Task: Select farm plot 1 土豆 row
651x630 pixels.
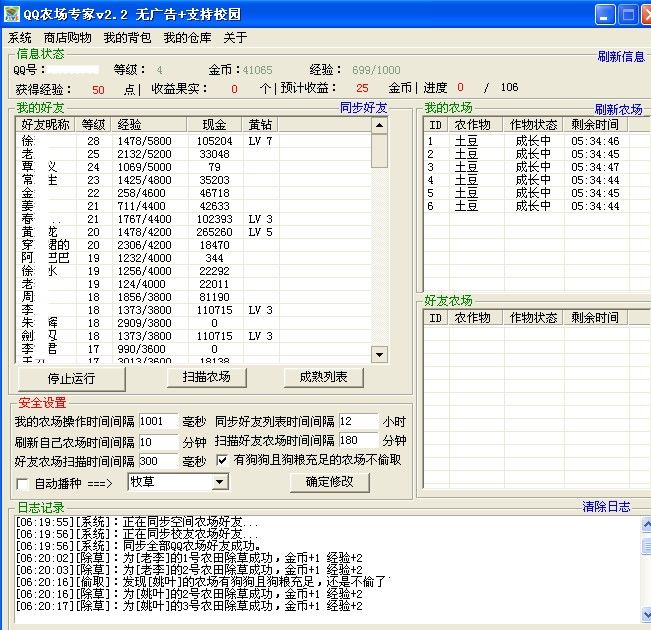Action: tap(537, 141)
